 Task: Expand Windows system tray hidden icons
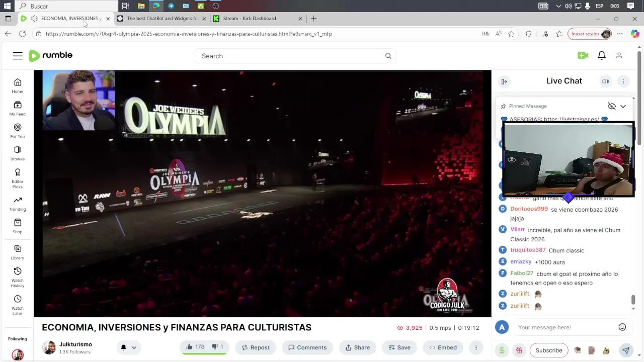[x=558, y=6]
